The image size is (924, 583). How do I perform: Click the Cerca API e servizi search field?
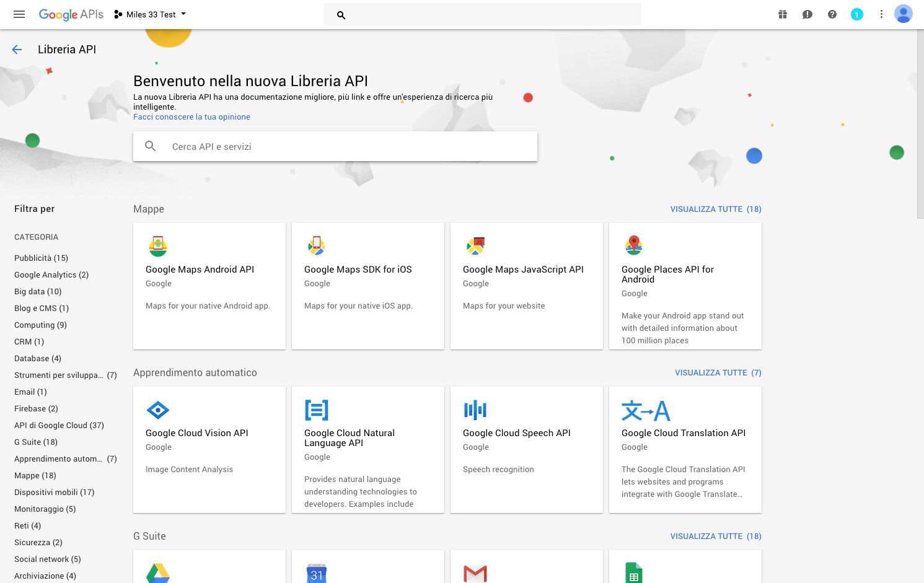point(335,147)
